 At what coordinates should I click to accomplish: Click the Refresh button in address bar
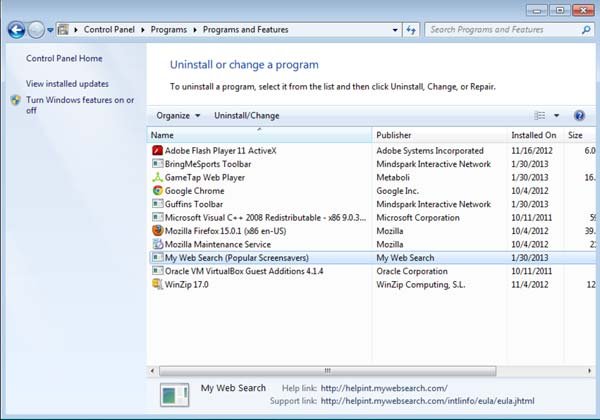click(411, 30)
